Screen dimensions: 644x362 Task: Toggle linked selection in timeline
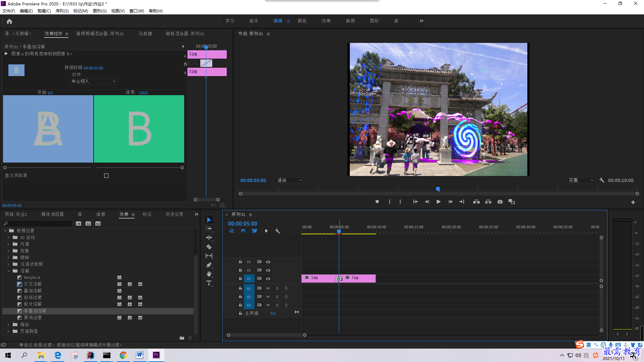point(255,231)
